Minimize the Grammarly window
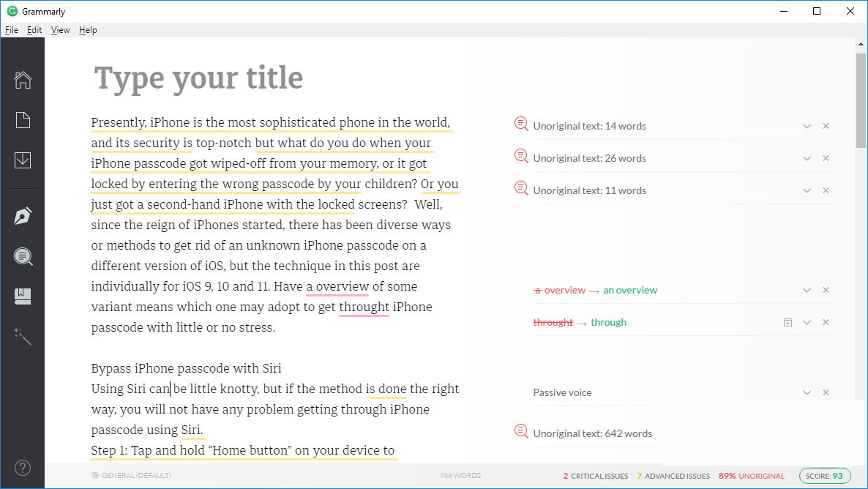868x489 pixels. 783,11
